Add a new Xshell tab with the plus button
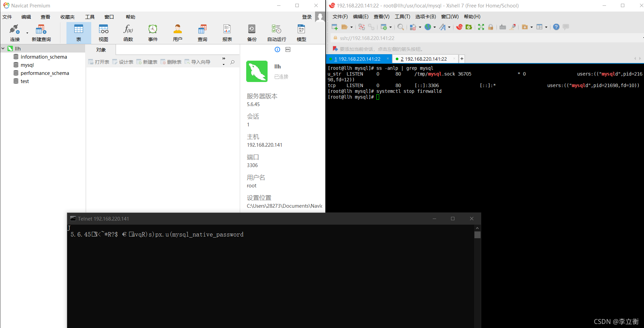Viewport: 644px width, 328px height. click(462, 59)
